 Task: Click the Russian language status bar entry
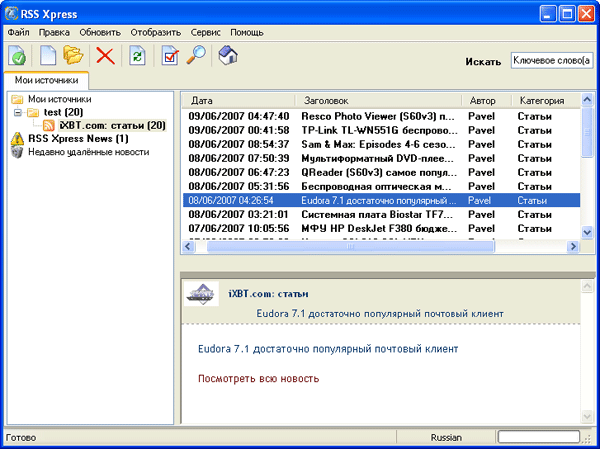(x=446, y=438)
